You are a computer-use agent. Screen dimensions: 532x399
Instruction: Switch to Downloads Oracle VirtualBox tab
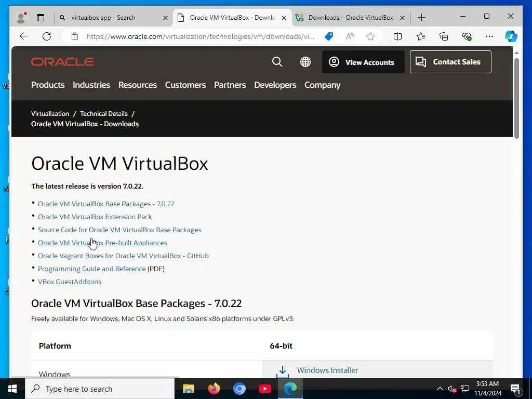(351, 18)
